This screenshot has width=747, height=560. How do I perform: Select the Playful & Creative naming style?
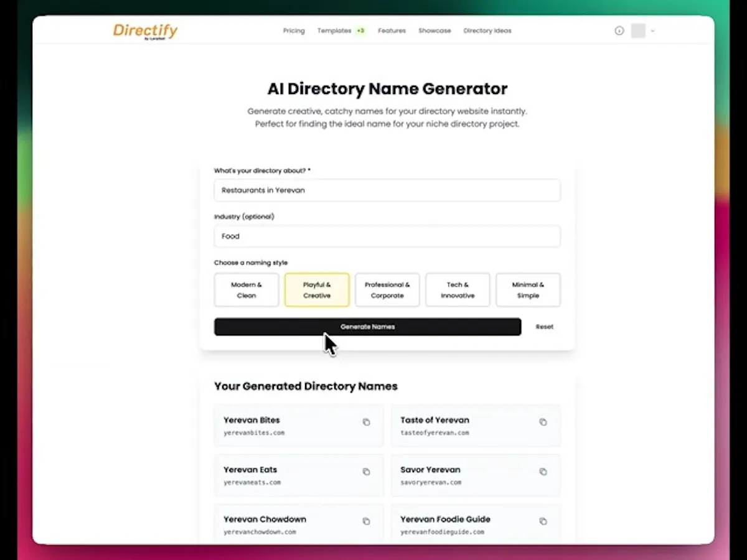coord(317,290)
